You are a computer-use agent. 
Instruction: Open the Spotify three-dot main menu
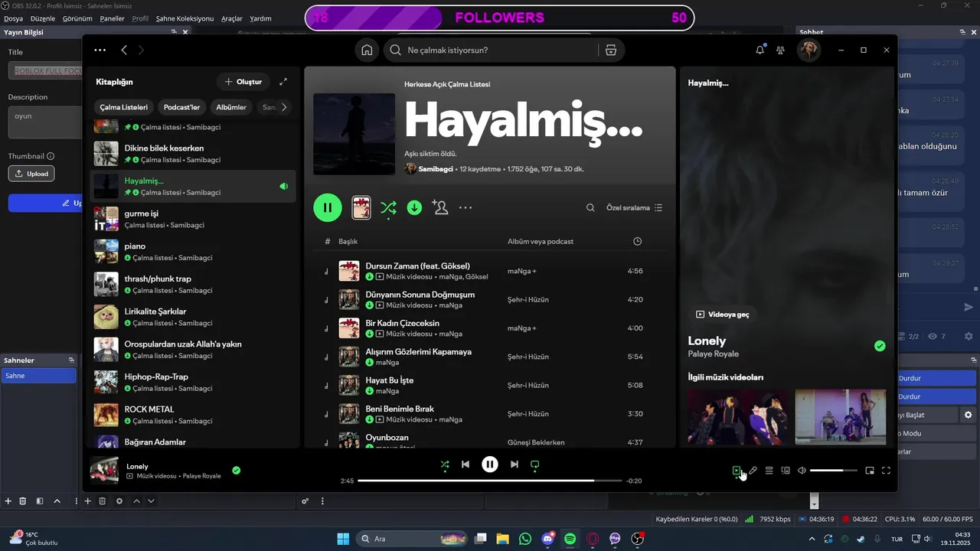100,50
